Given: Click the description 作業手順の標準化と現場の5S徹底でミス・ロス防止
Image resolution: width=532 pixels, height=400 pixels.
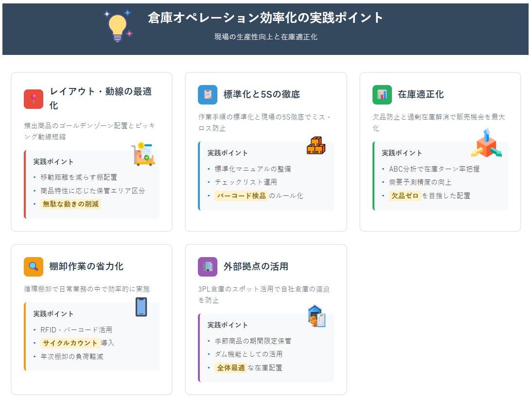Looking at the screenshot, I should tap(265, 122).
